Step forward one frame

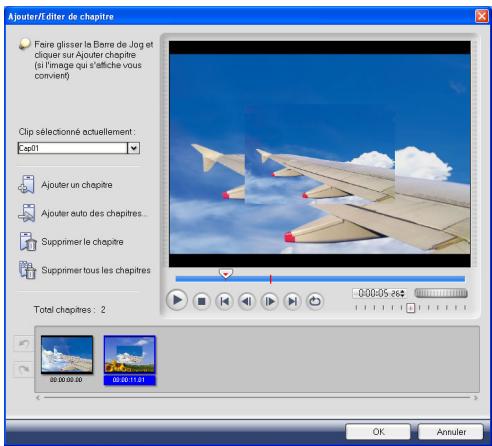pyautogui.click(x=270, y=301)
